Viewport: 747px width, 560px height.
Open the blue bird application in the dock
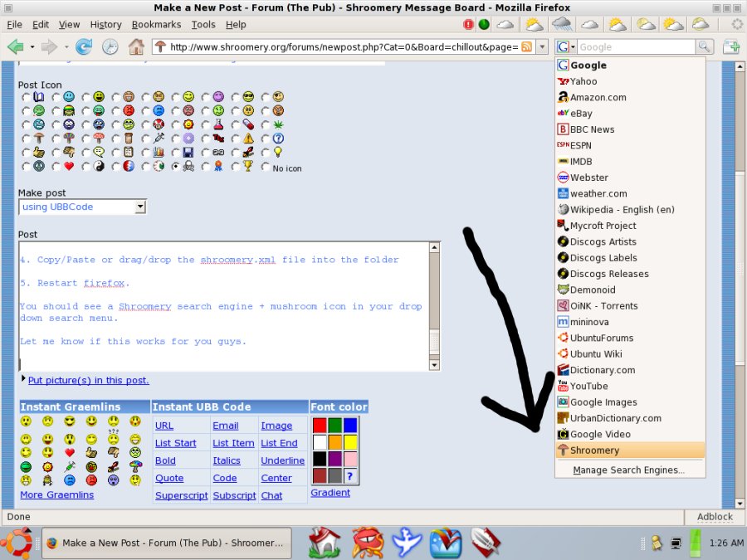point(407,543)
